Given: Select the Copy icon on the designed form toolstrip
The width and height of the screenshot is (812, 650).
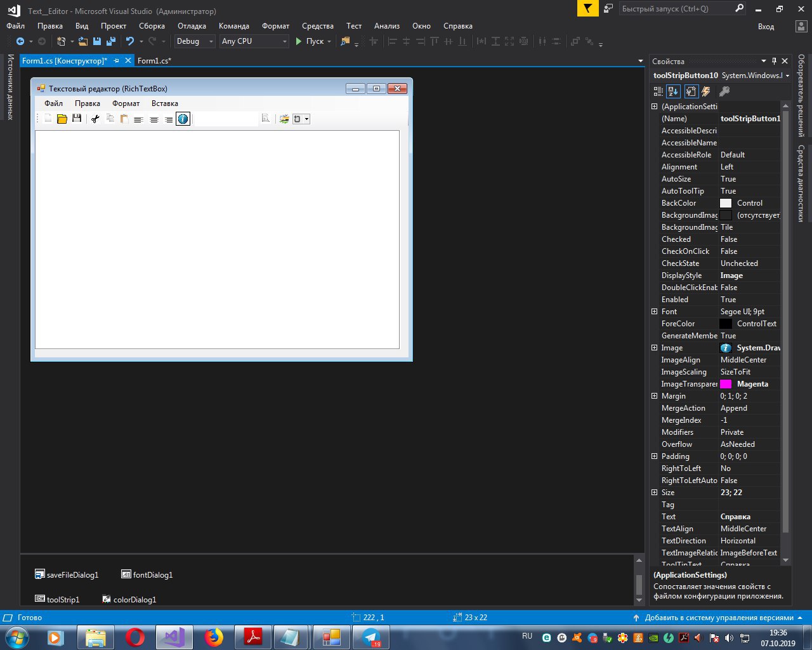Looking at the screenshot, I should coord(110,119).
